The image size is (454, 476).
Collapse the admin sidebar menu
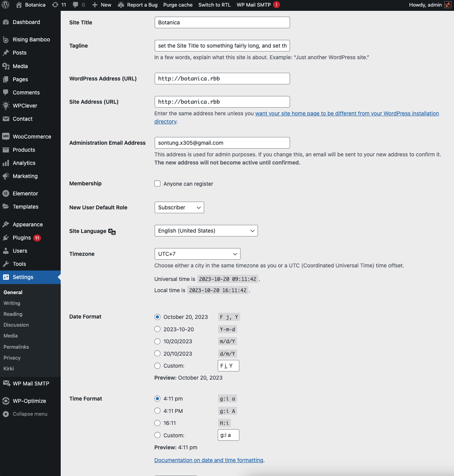30,414
